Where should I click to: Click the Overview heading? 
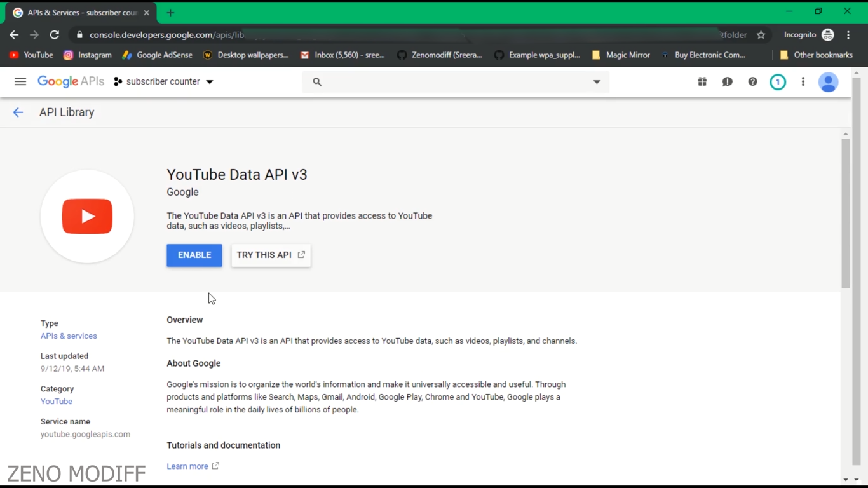tap(185, 320)
